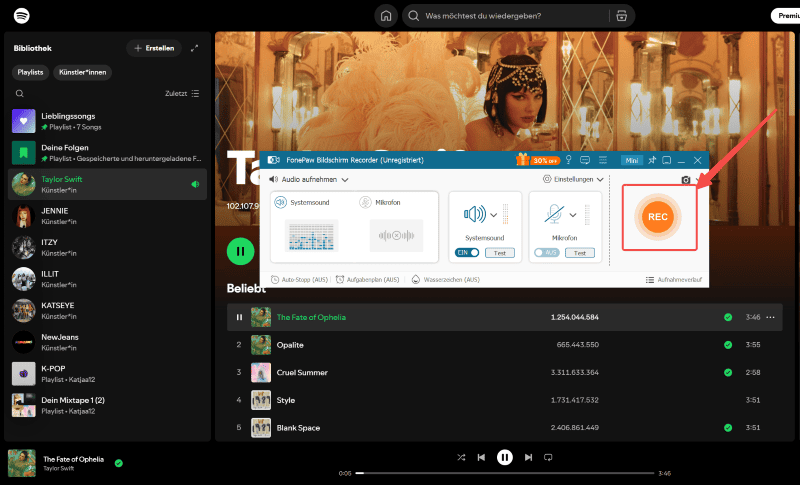800x485 pixels.
Task: Toggle saved checkmark for Blank Space
Action: (x=728, y=427)
